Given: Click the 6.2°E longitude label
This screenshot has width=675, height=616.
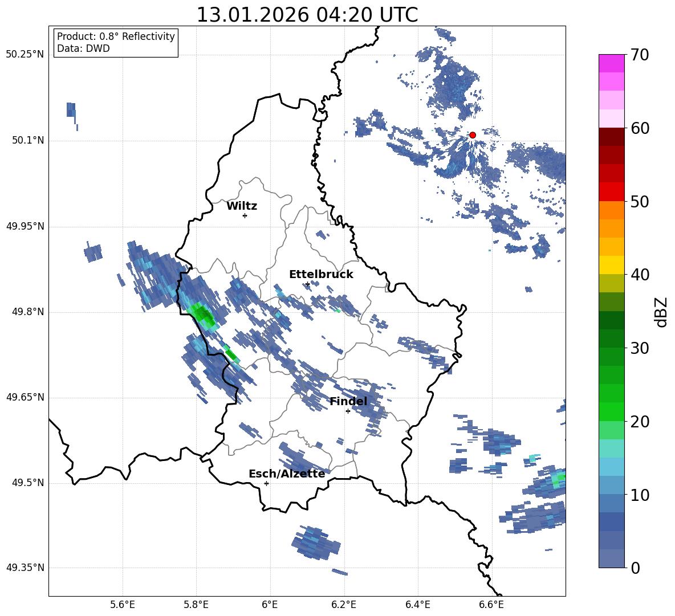Looking at the screenshot, I should click(344, 605).
